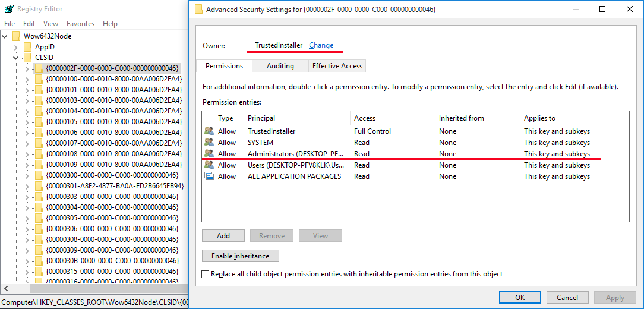Open the Edit menu in Registry Editor
644x309 pixels.
[x=29, y=24]
